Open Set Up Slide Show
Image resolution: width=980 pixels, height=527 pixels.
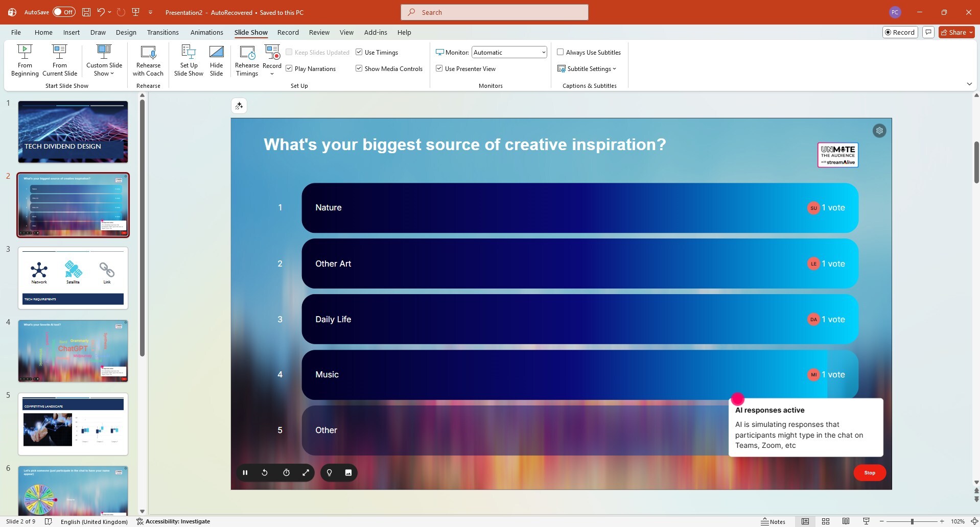pyautogui.click(x=189, y=60)
